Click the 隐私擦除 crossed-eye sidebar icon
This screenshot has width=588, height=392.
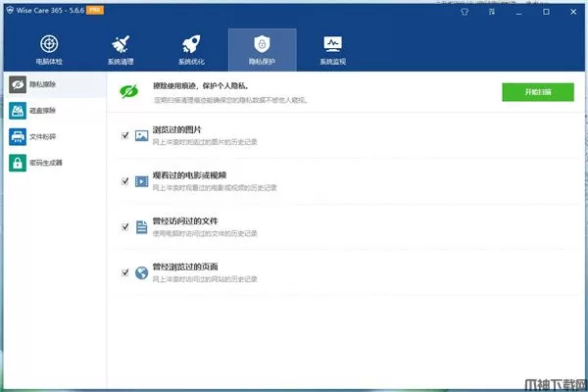coord(18,84)
